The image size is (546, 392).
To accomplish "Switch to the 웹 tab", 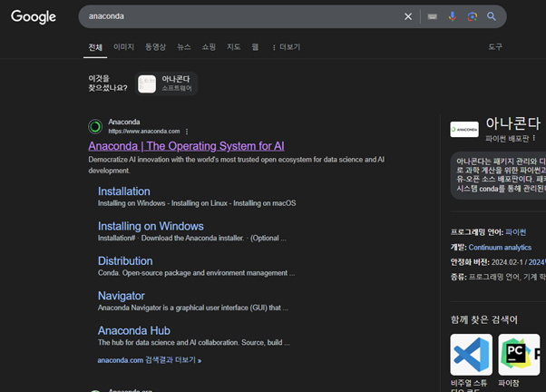I will [x=255, y=47].
